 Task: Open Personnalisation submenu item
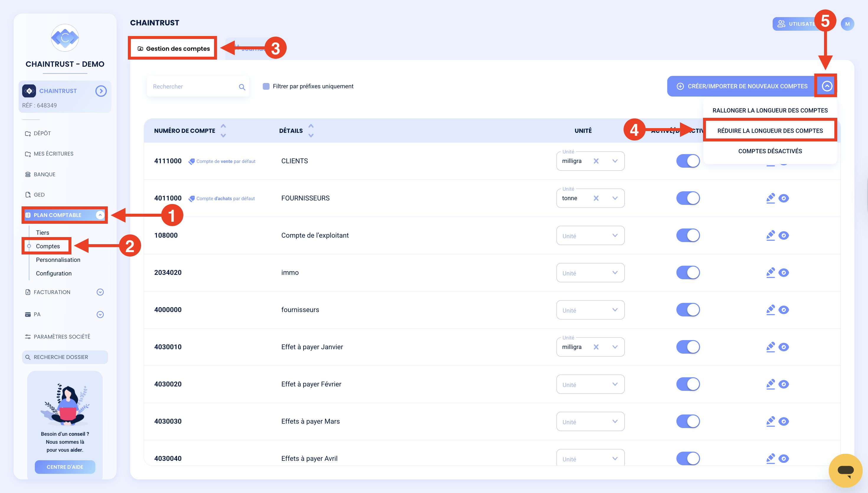(x=58, y=260)
